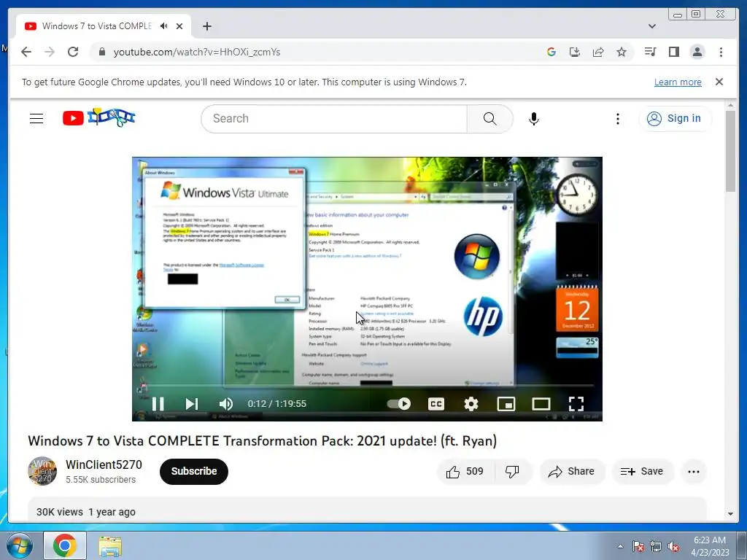Click the install app icon in address bar
747x560 pixels.
pyautogui.click(x=575, y=52)
